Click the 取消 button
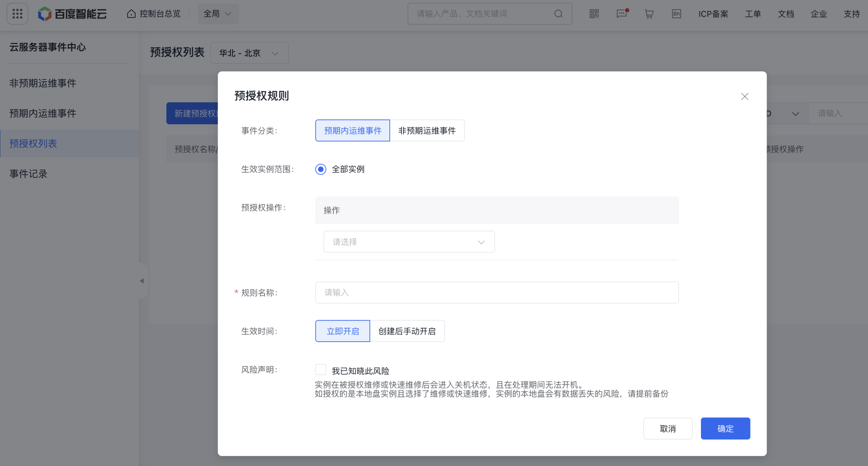This screenshot has height=466, width=868. 668,428
